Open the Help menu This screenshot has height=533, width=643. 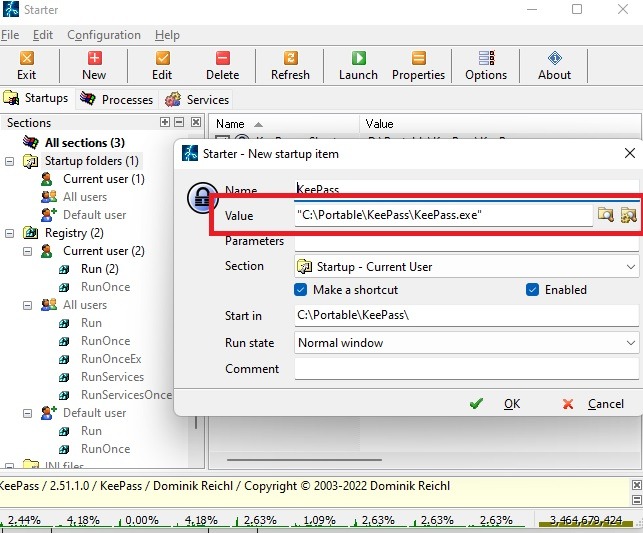[167, 35]
